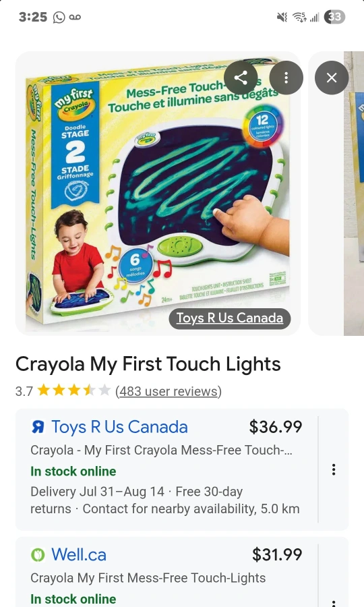Viewport: 364px width, 607px height.
Task: Open the three-dot menu over the image
Action: (x=286, y=78)
